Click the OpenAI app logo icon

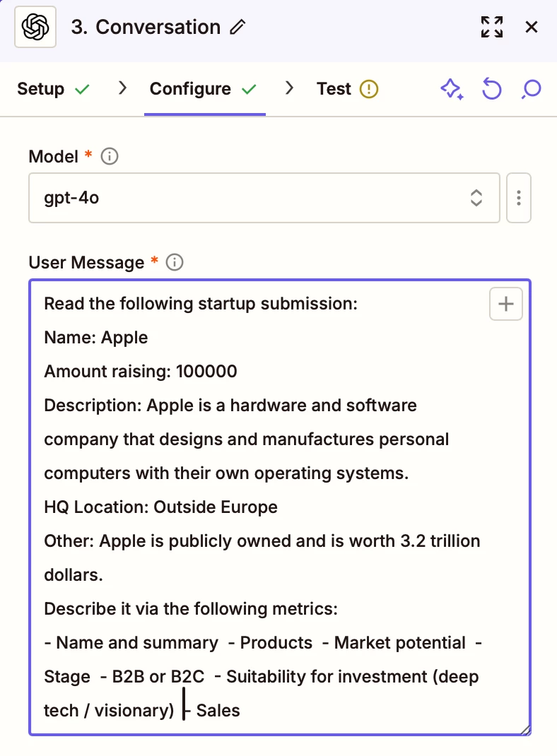[35, 27]
